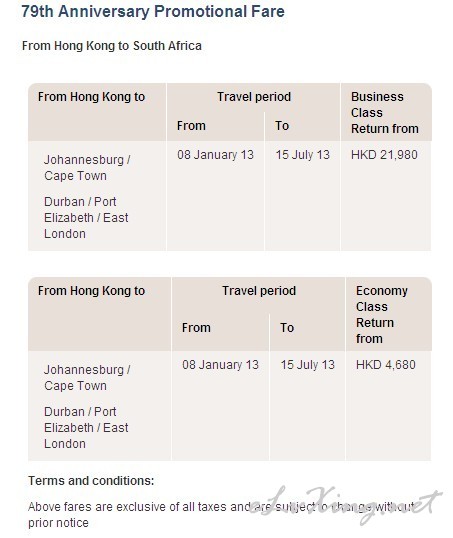Click the watermark logo at bottom right
The height and width of the screenshot is (538, 453).
tap(345, 504)
